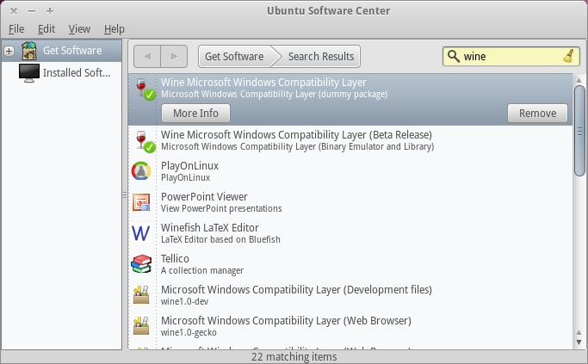Click the 22 matching items status text
The width and height of the screenshot is (588, 364).
pos(294,356)
